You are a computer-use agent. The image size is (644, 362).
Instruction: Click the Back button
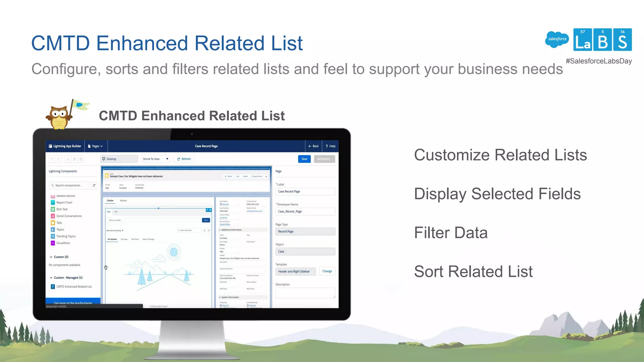pyautogui.click(x=314, y=146)
